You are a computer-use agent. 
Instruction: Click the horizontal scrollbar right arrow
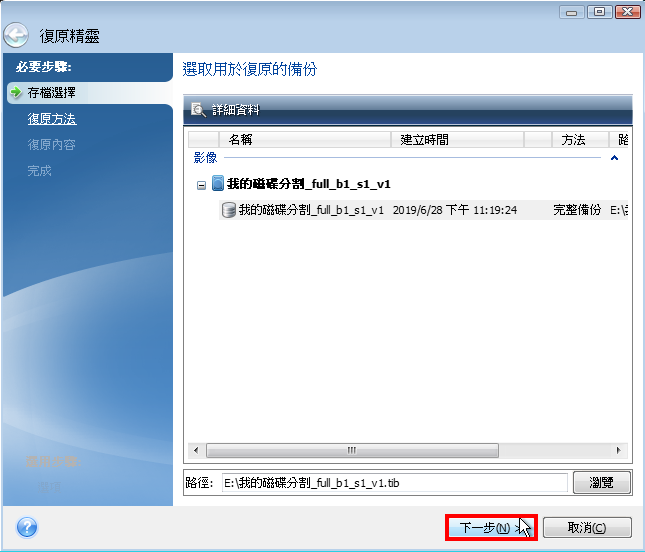[x=621, y=450]
